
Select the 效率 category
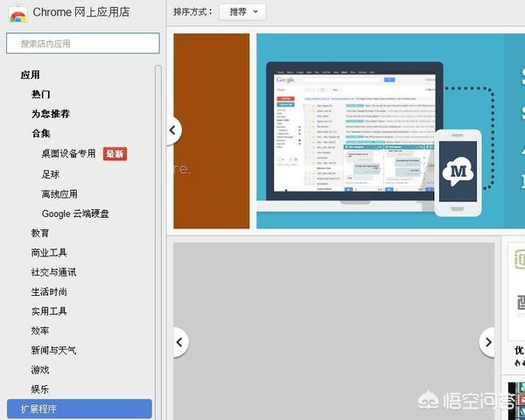[40, 331]
